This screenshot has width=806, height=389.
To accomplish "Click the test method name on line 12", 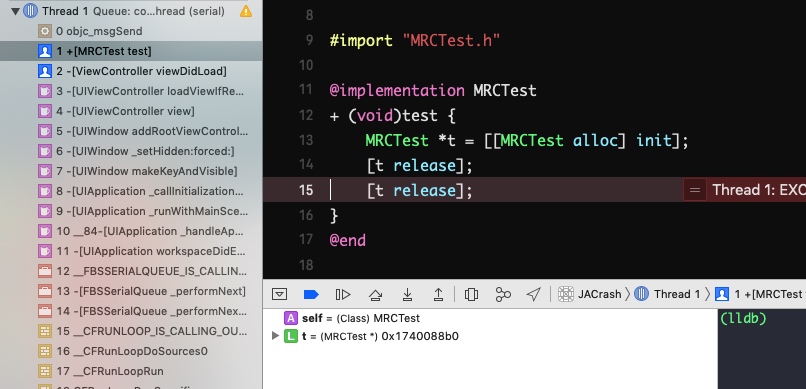I will click(420, 116).
